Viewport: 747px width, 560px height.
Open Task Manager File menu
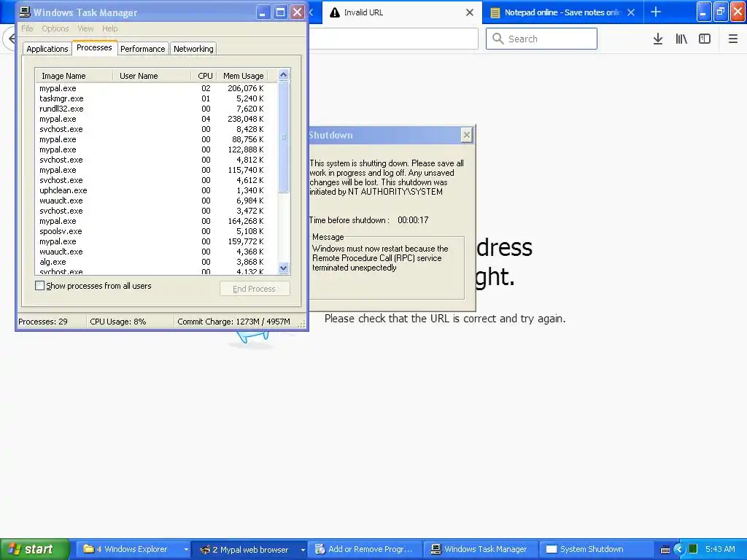pyautogui.click(x=27, y=28)
